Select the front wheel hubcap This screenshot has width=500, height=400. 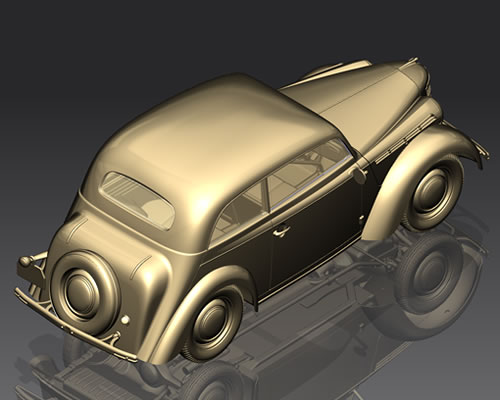coord(432,190)
